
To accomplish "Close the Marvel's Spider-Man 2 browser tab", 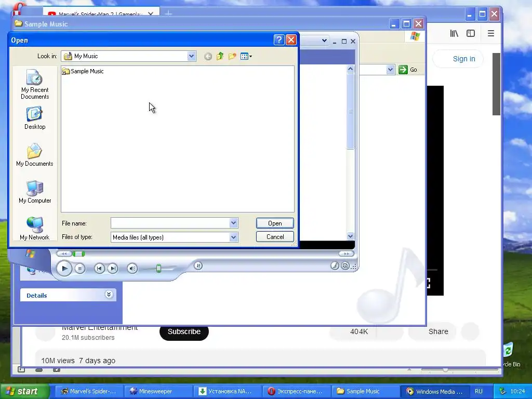I will point(151,14).
